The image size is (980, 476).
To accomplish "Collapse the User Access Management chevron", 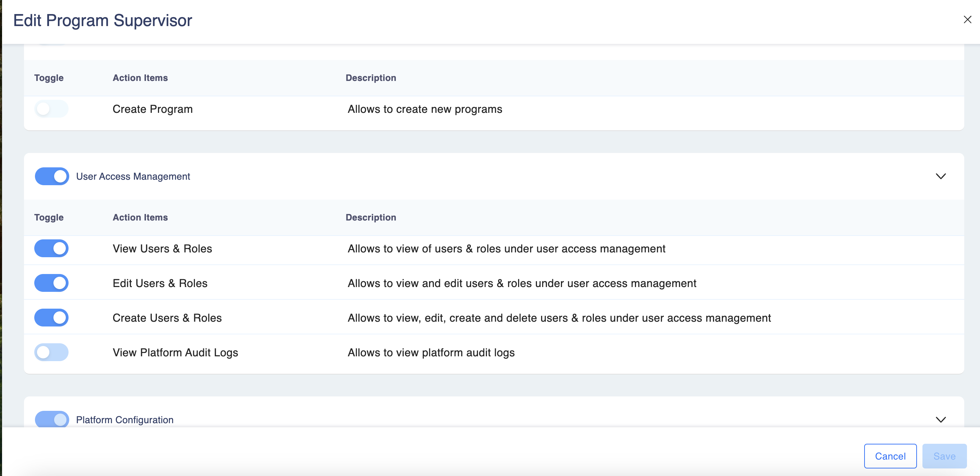I will [x=941, y=176].
